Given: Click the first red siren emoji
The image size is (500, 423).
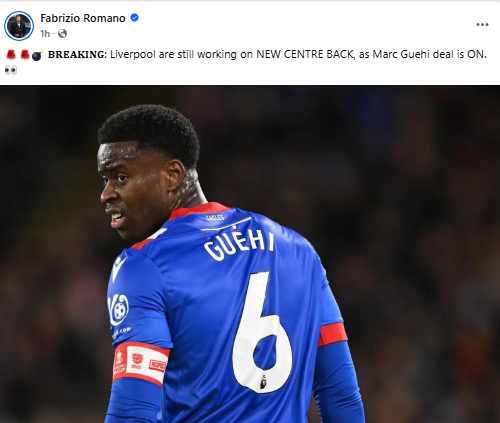Looking at the screenshot, I should (11, 54).
